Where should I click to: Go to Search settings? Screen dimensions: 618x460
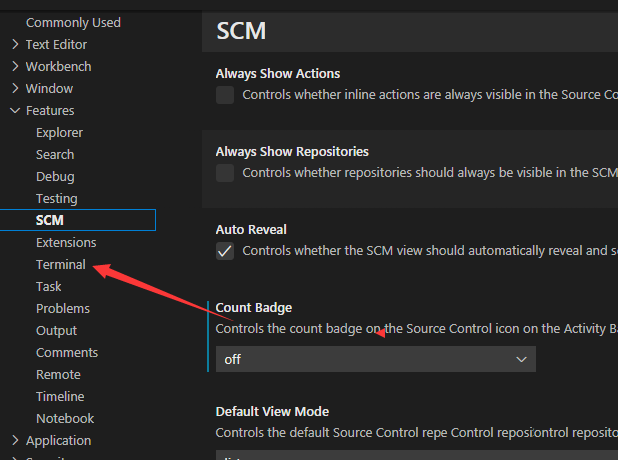pyautogui.click(x=55, y=154)
